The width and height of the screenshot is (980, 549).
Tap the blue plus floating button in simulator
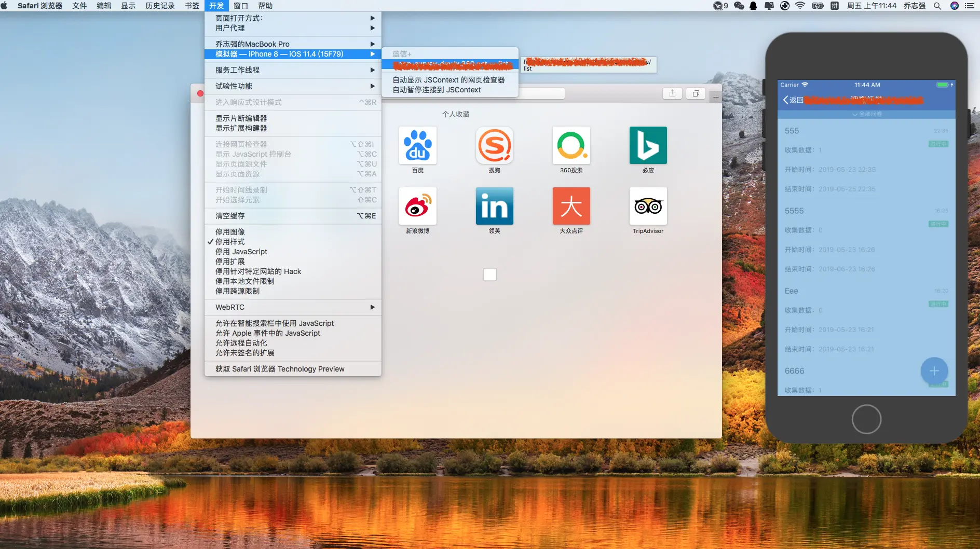(934, 371)
